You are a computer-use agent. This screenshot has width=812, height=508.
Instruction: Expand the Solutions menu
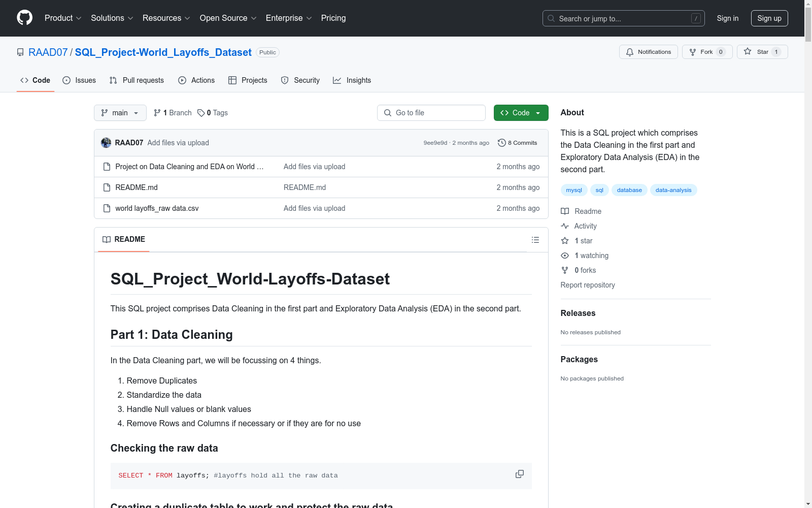tap(112, 18)
